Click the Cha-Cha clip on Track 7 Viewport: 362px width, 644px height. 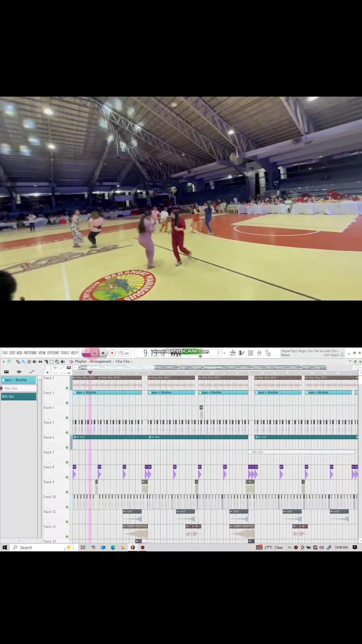pos(302,452)
